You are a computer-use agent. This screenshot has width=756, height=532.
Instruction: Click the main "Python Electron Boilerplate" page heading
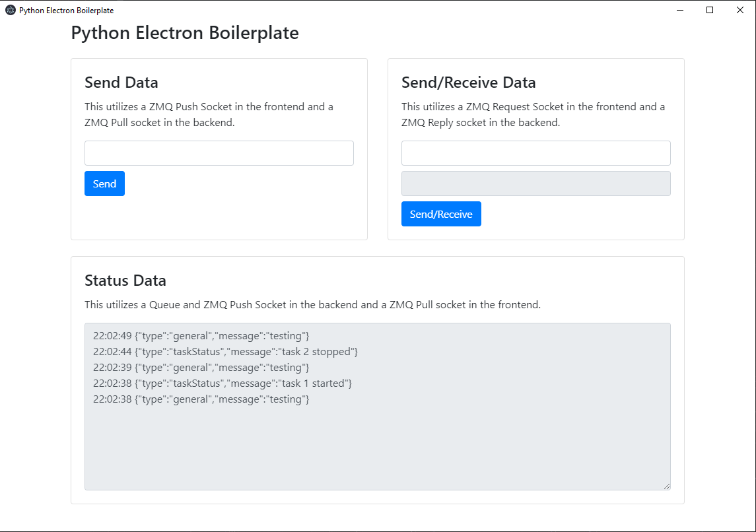pyautogui.click(x=185, y=33)
